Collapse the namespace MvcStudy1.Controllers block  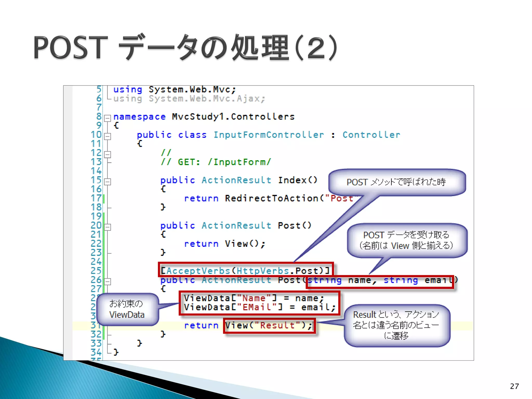coord(107,118)
